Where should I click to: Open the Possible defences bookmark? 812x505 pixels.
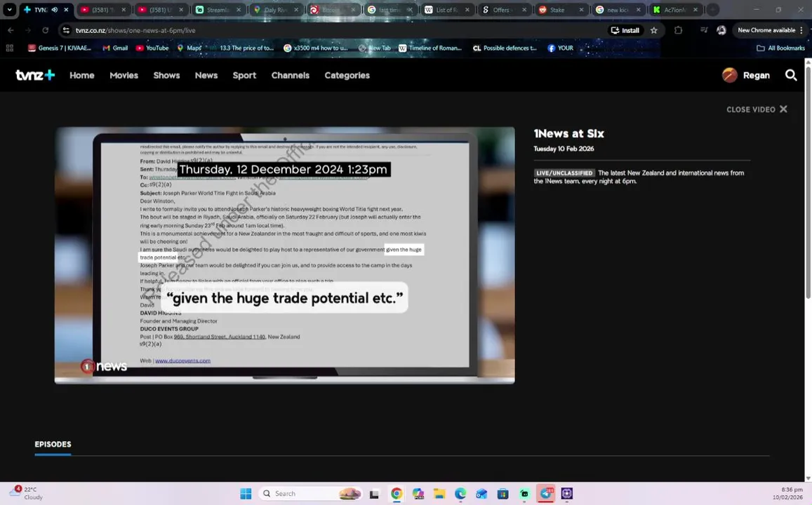click(505, 48)
